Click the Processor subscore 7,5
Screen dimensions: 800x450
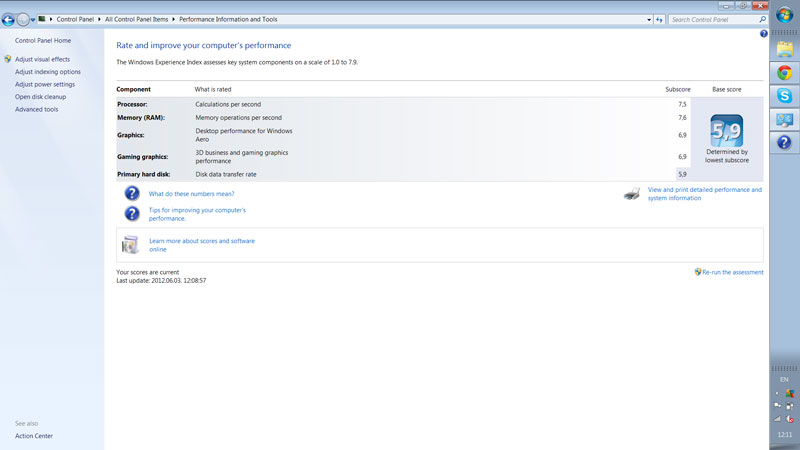pyautogui.click(x=682, y=104)
